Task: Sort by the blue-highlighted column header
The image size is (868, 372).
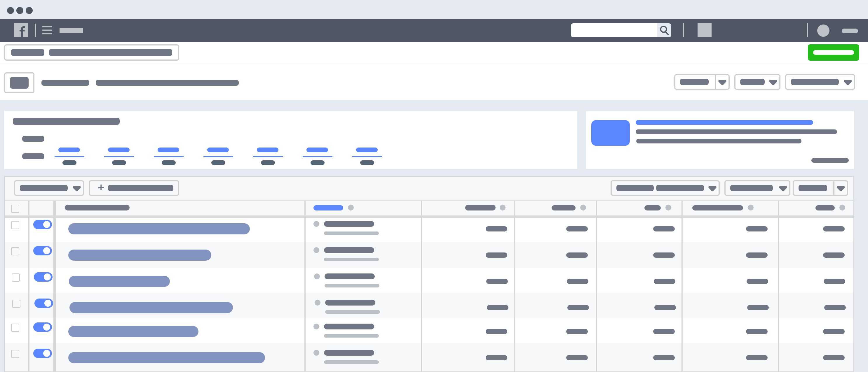Action: point(328,208)
